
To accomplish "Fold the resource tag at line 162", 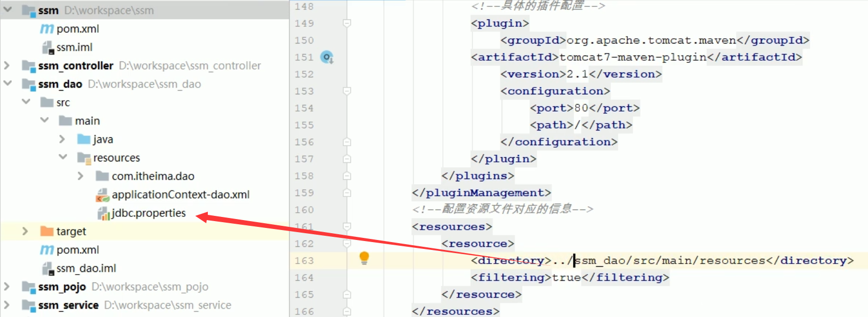I will pyautogui.click(x=347, y=244).
